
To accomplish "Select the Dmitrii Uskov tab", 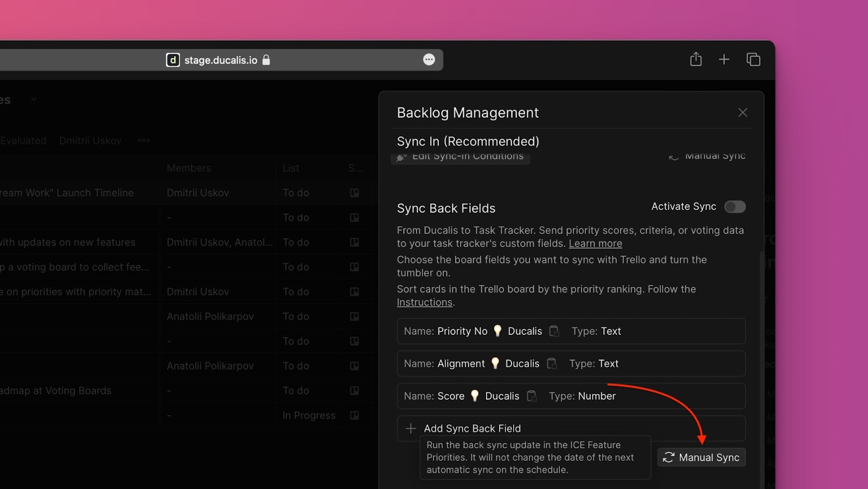I will 90,141.
